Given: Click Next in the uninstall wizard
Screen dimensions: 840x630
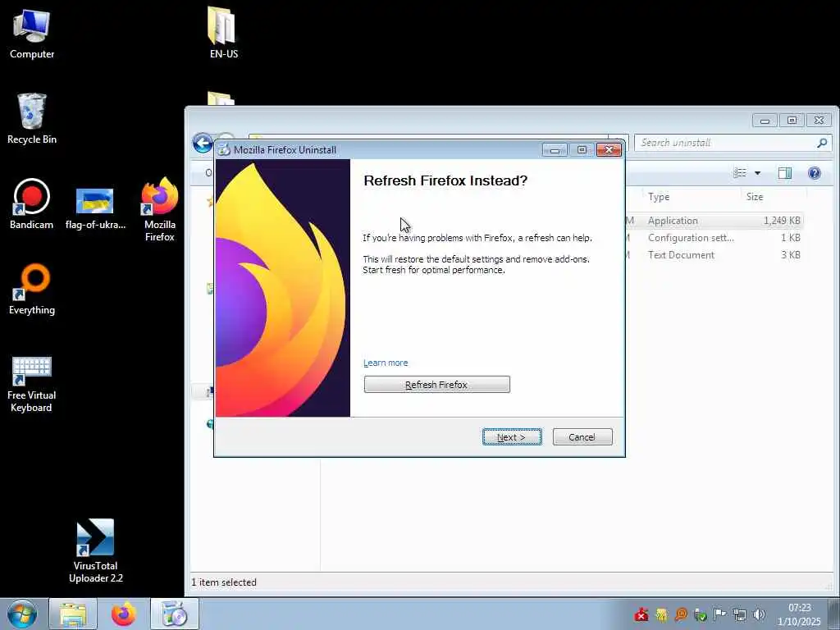Looking at the screenshot, I should point(512,437).
